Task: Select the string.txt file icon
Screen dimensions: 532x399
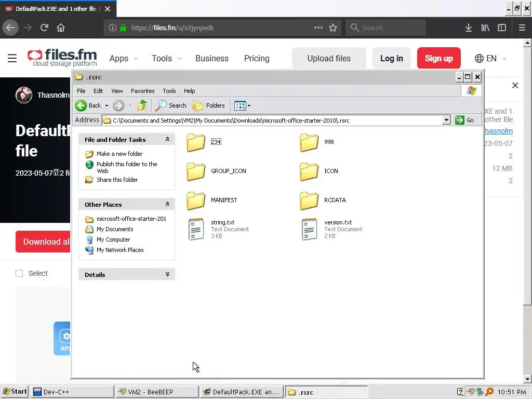Action: (196, 229)
